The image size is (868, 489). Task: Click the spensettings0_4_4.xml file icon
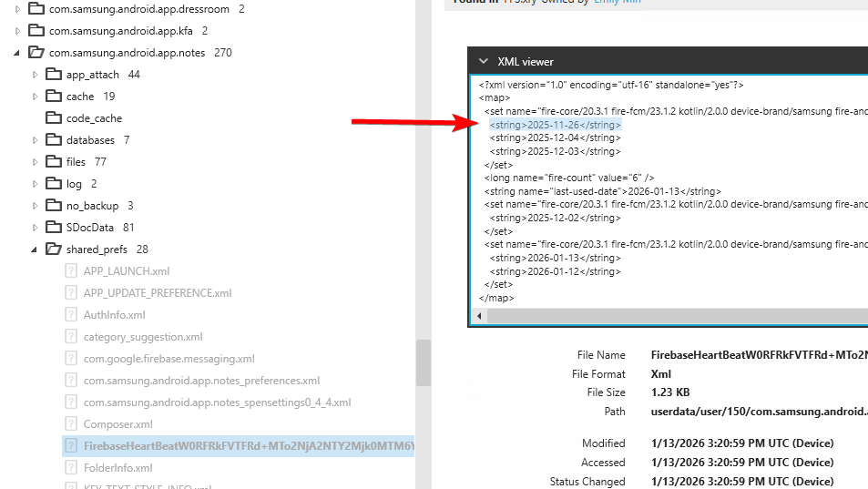pos(71,402)
